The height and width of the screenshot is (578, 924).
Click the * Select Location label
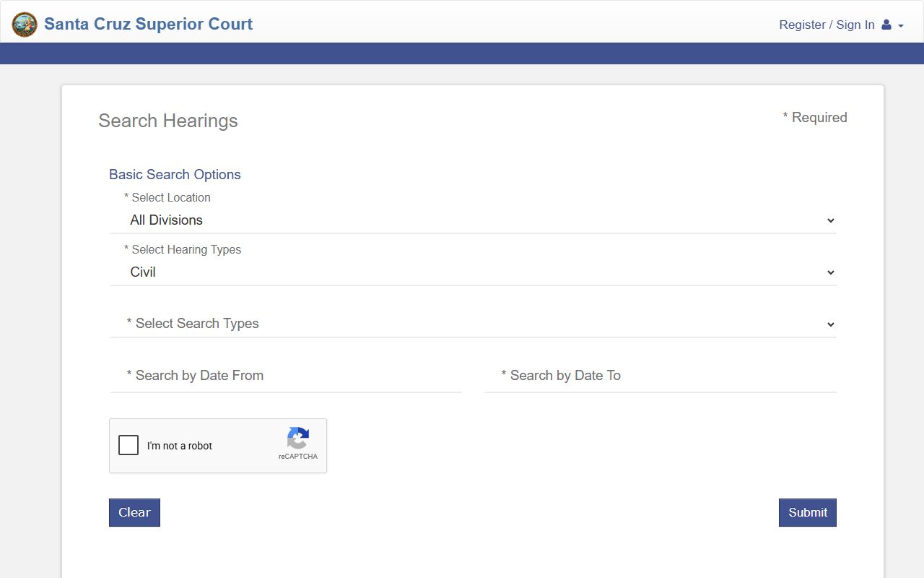tap(167, 197)
